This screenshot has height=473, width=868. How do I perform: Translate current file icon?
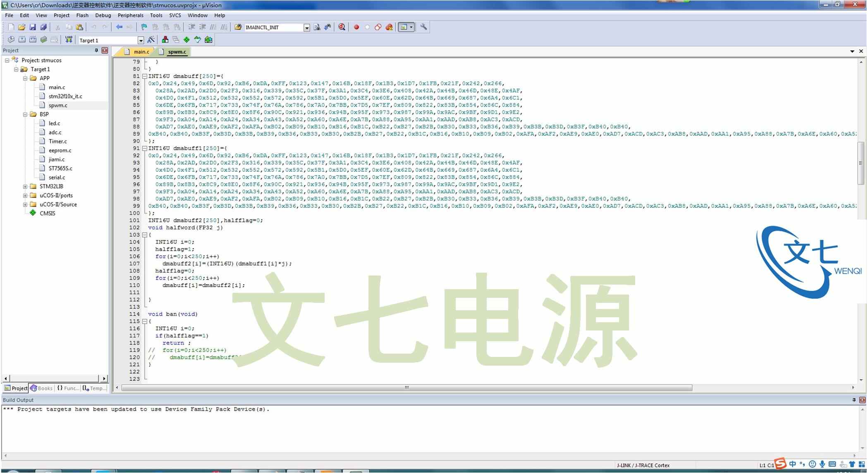[11, 40]
